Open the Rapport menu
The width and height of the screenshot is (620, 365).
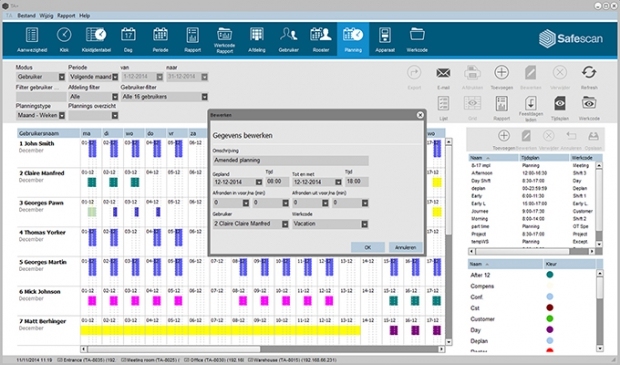66,16
